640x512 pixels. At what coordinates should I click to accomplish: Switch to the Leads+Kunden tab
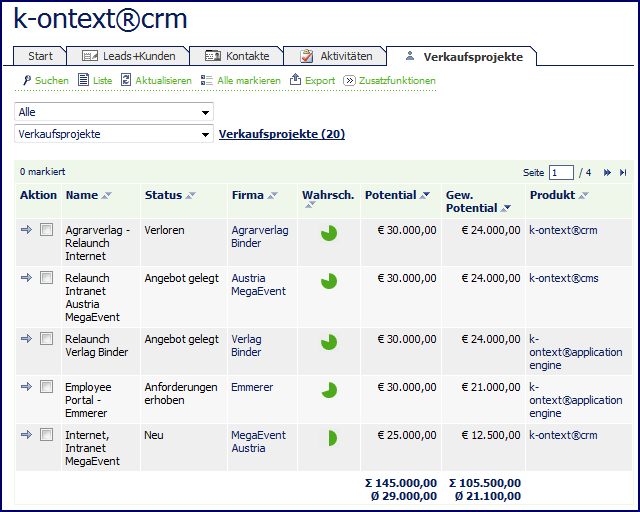coord(128,56)
